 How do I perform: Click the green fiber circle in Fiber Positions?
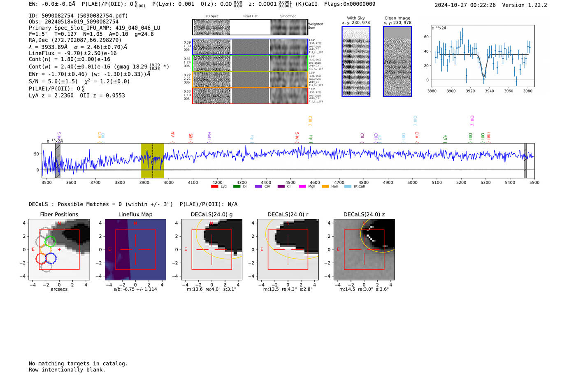point(51,241)
